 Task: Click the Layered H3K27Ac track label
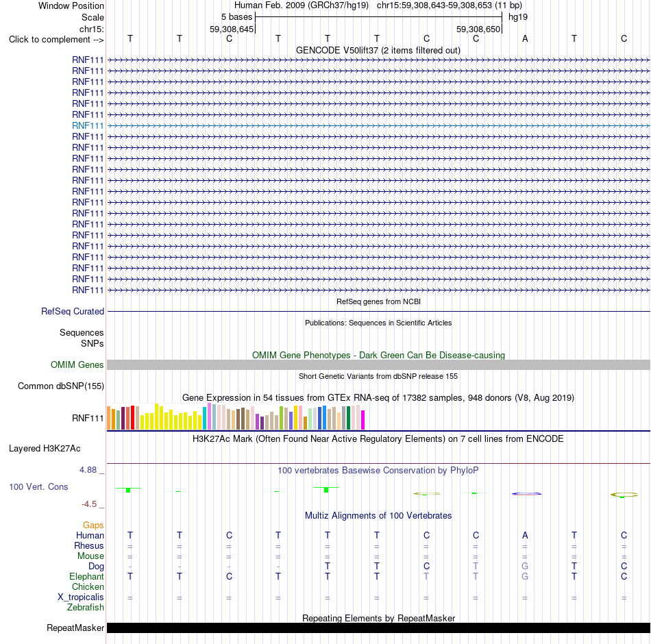(45, 449)
